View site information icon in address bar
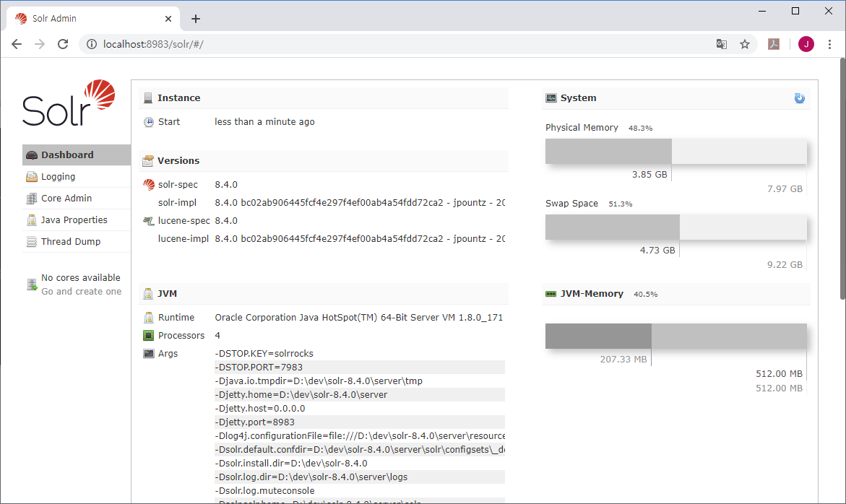 pyautogui.click(x=92, y=44)
